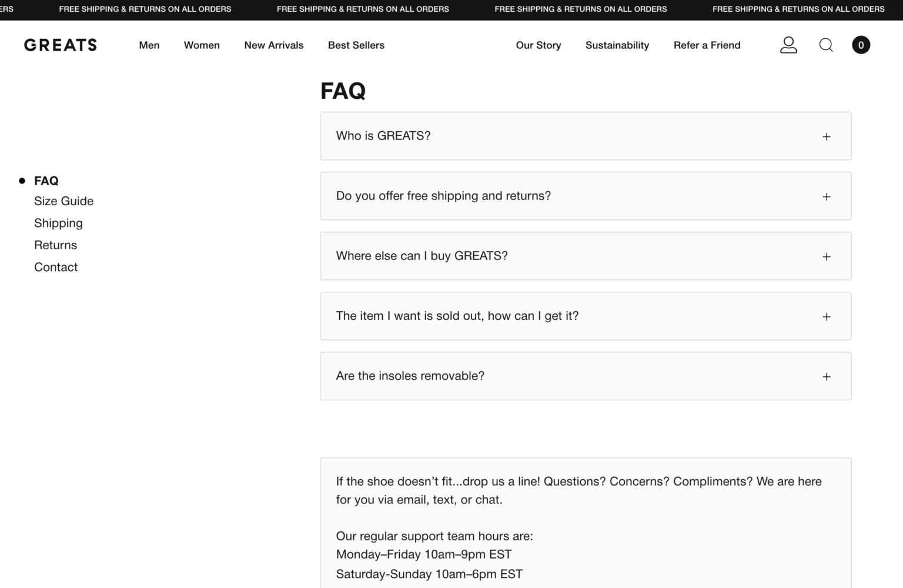This screenshot has width=903, height=588.
Task: Expand plus icon for 'Are the insoles removable?'
Action: (827, 376)
